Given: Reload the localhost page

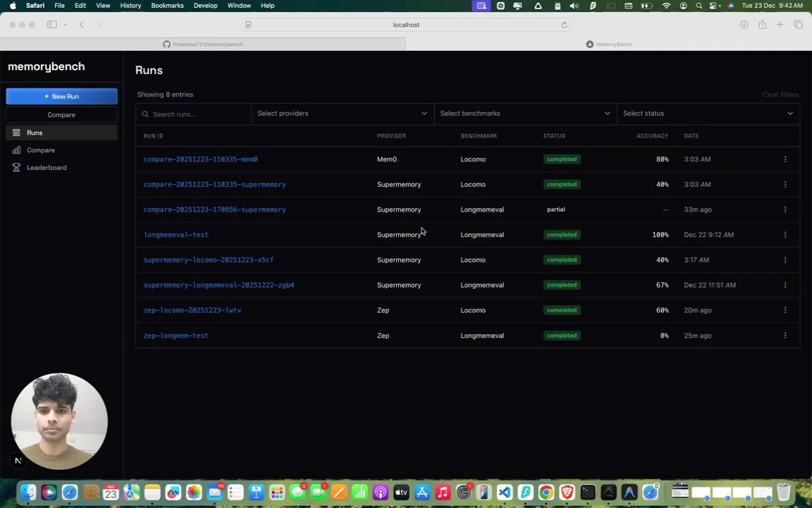Looking at the screenshot, I should pos(565,25).
